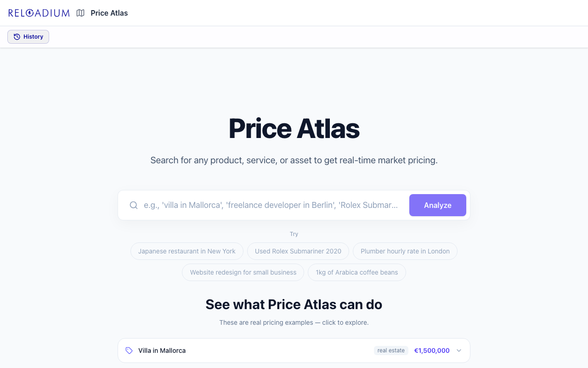Open the Price Atlas header page
Viewport: 588px width, 368px height.
[x=109, y=13]
